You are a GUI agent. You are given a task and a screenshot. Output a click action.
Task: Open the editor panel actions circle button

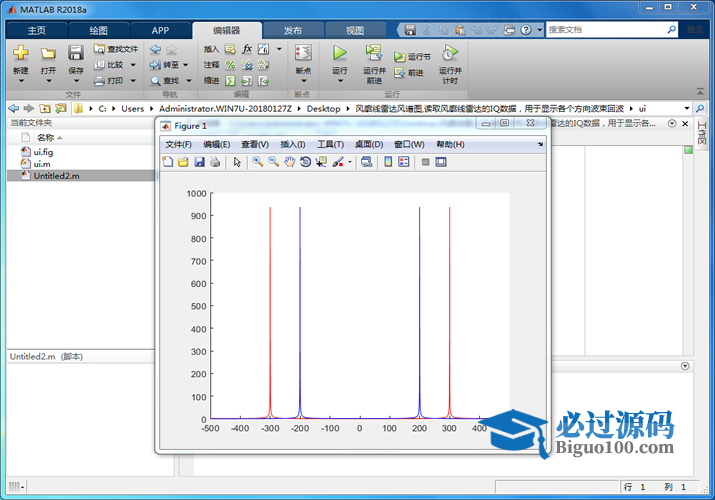[672, 123]
